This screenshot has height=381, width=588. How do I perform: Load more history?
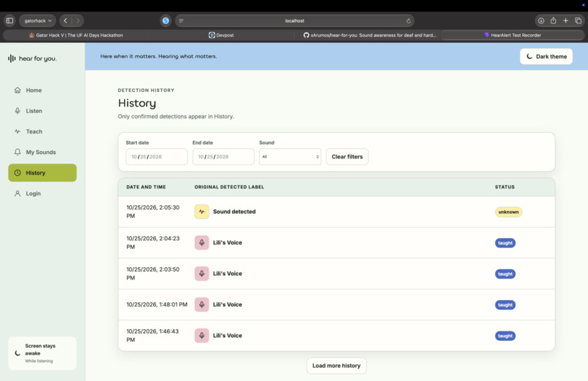point(336,366)
